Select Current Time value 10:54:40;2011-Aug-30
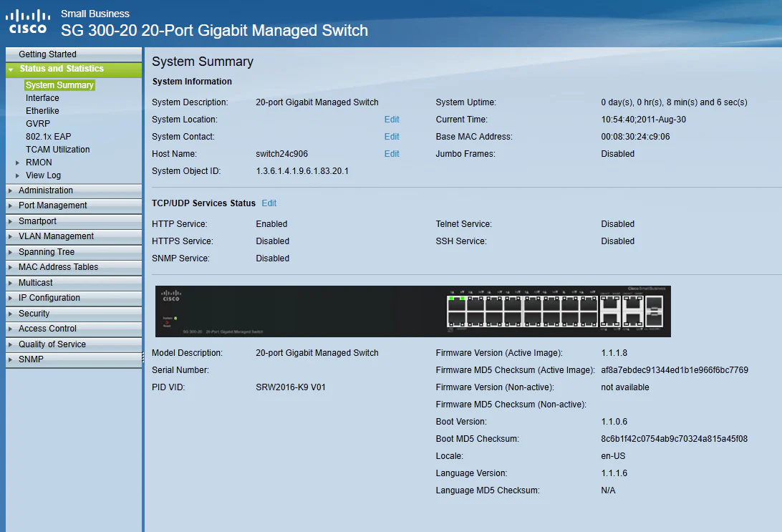782x532 pixels. 643,120
